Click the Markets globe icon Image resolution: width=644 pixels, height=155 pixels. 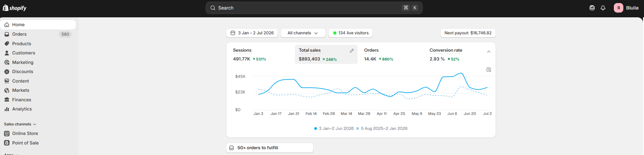[7, 90]
